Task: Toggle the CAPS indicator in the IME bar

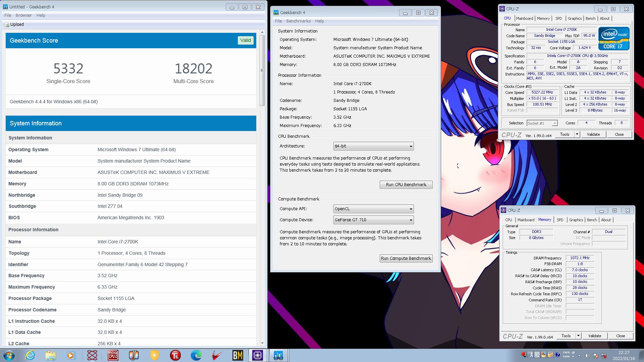Action: pyautogui.click(x=566, y=353)
